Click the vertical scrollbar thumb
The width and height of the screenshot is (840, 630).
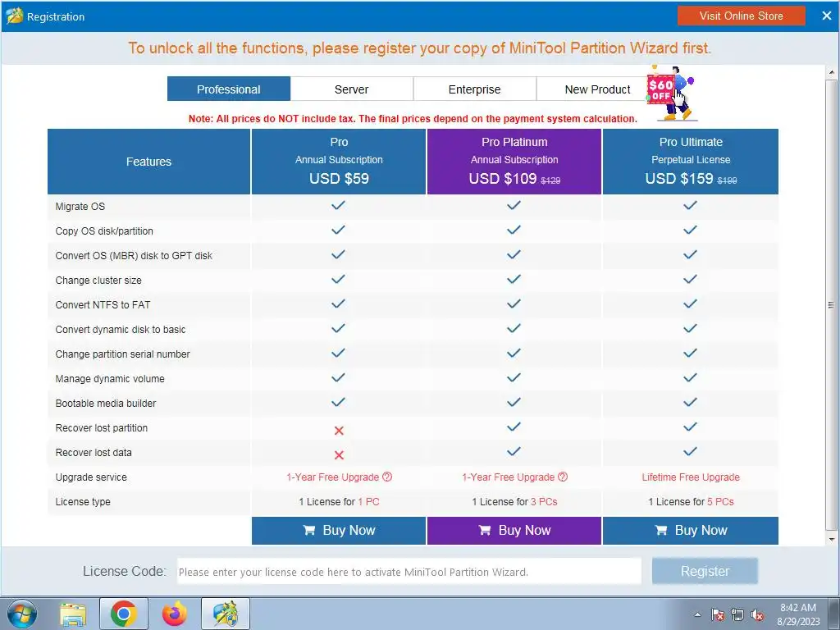[x=832, y=304]
